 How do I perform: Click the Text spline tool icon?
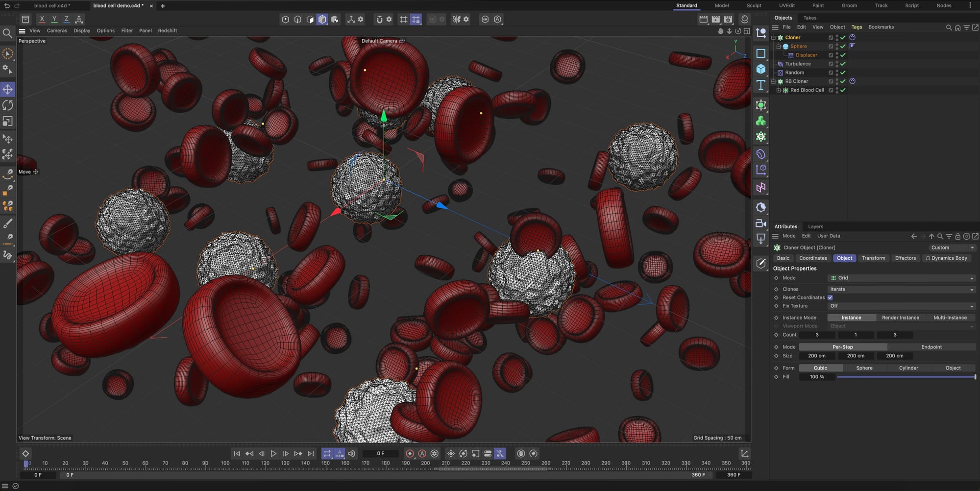click(x=760, y=85)
